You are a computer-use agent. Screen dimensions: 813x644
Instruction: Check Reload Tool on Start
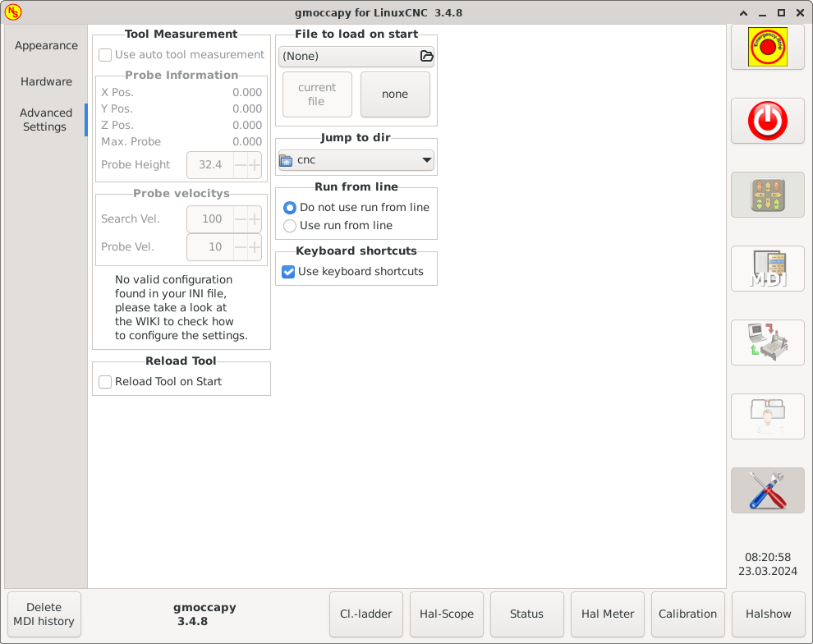(104, 381)
